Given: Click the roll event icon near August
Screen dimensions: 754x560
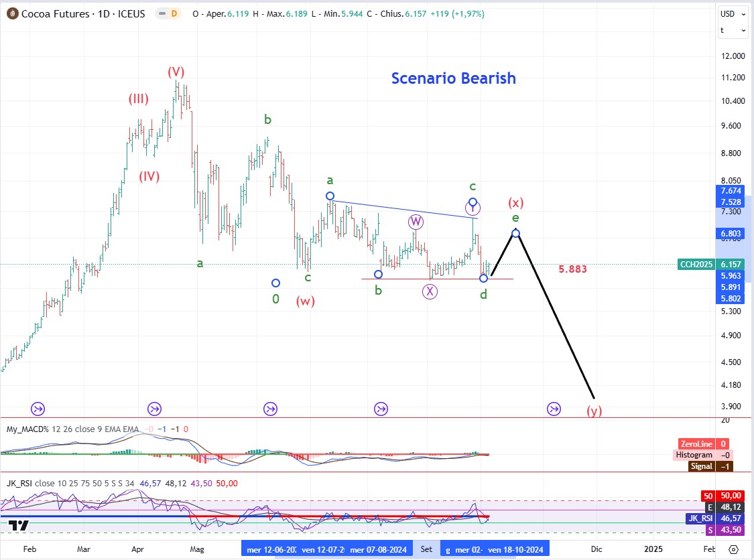Looking at the screenshot, I should click(381, 409).
